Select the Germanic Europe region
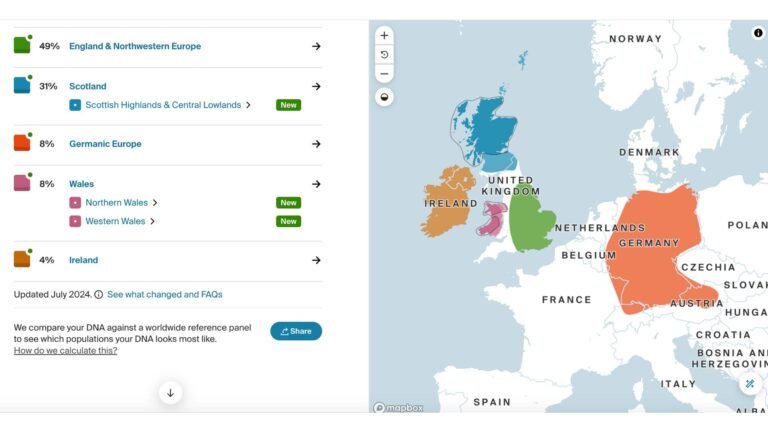The image size is (768, 432). 105,144
